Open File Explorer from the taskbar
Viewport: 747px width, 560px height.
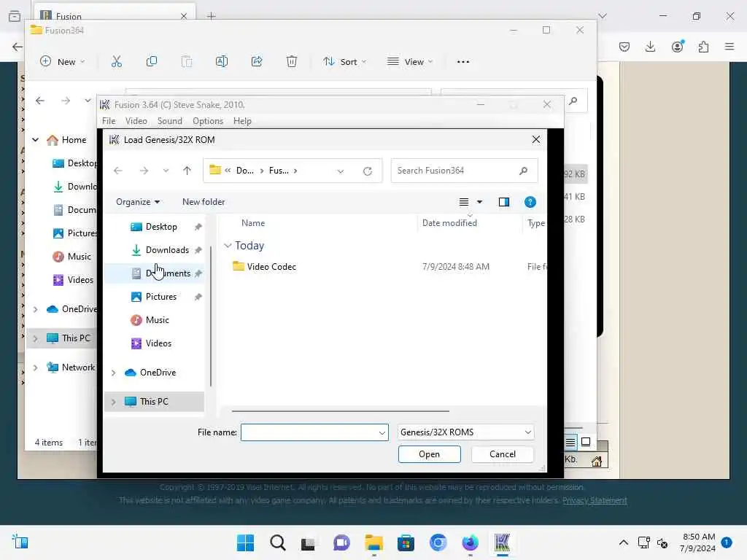click(374, 542)
